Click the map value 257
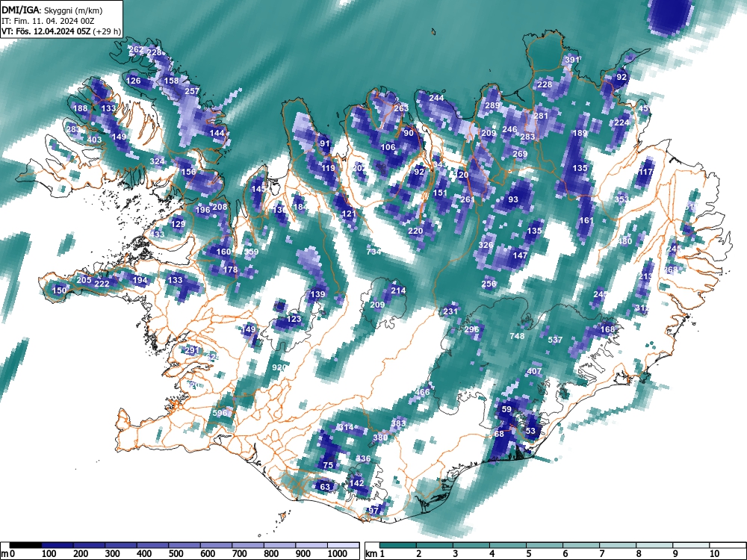The image size is (747, 560). click(192, 91)
